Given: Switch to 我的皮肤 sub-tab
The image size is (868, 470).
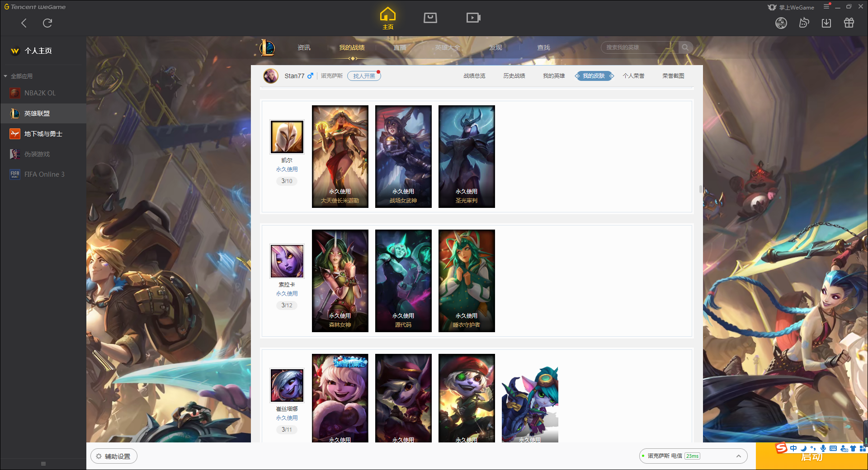Looking at the screenshot, I should coord(594,76).
